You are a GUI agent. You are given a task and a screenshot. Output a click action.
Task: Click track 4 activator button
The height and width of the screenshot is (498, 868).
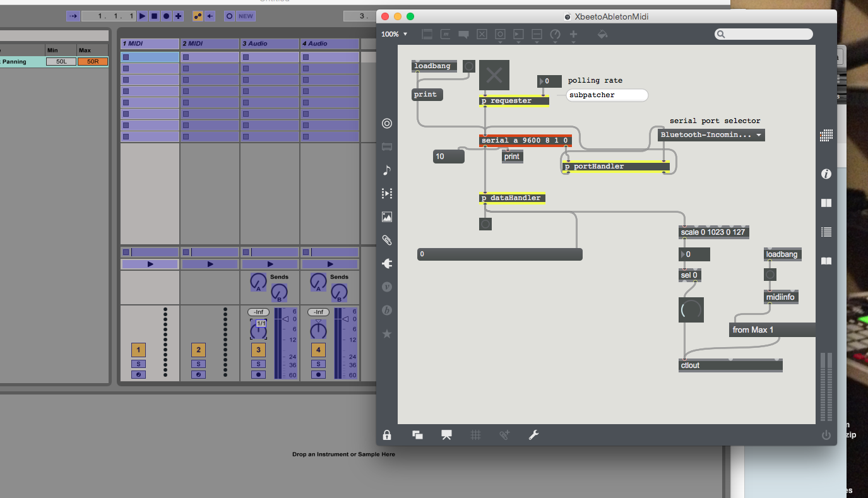click(318, 350)
